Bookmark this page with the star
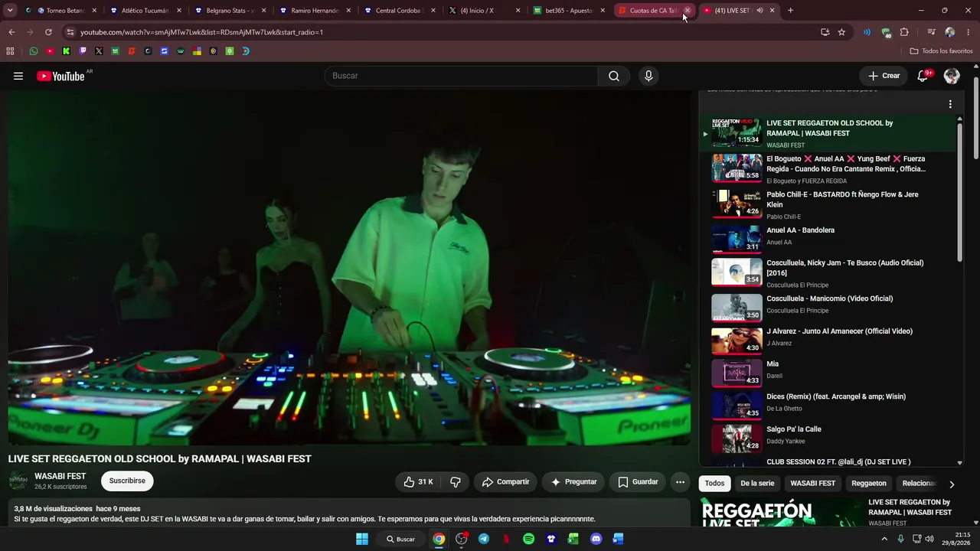Viewport: 980px width, 551px height. click(841, 32)
